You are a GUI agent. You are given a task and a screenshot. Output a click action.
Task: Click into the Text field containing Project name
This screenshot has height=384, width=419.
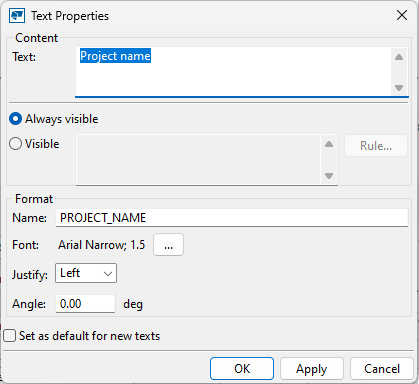point(233,72)
